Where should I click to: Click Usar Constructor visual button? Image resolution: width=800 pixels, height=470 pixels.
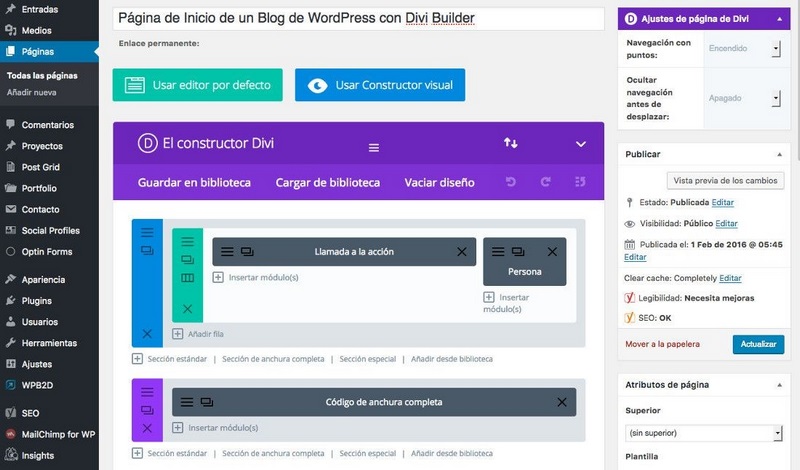[x=380, y=85]
